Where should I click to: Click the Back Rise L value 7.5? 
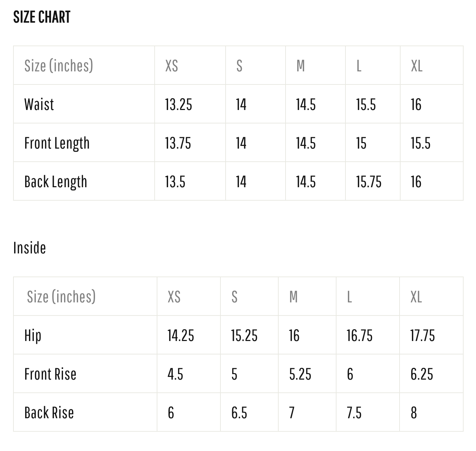(x=354, y=413)
